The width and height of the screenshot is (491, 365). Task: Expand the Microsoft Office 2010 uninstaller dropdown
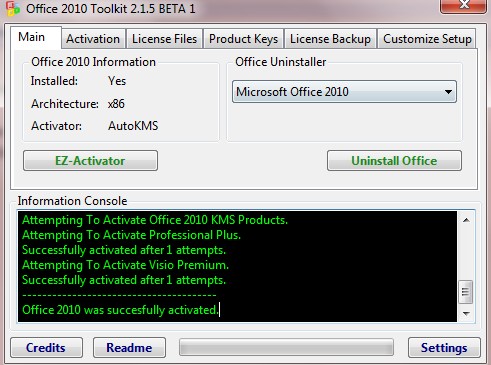(344, 91)
